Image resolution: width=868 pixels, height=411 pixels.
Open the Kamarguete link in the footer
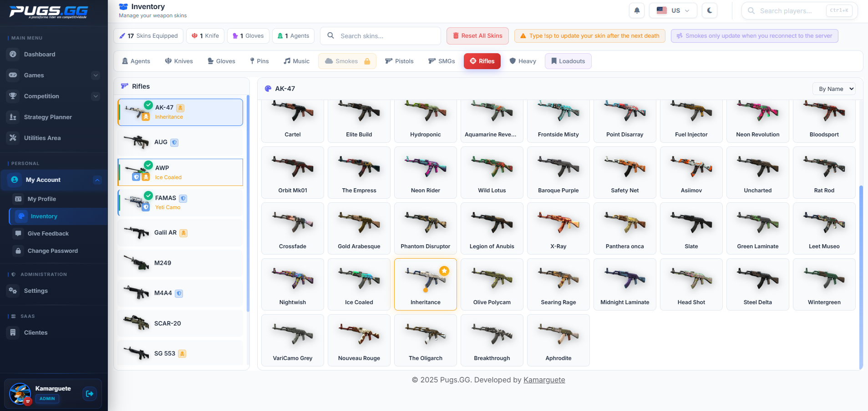543,380
